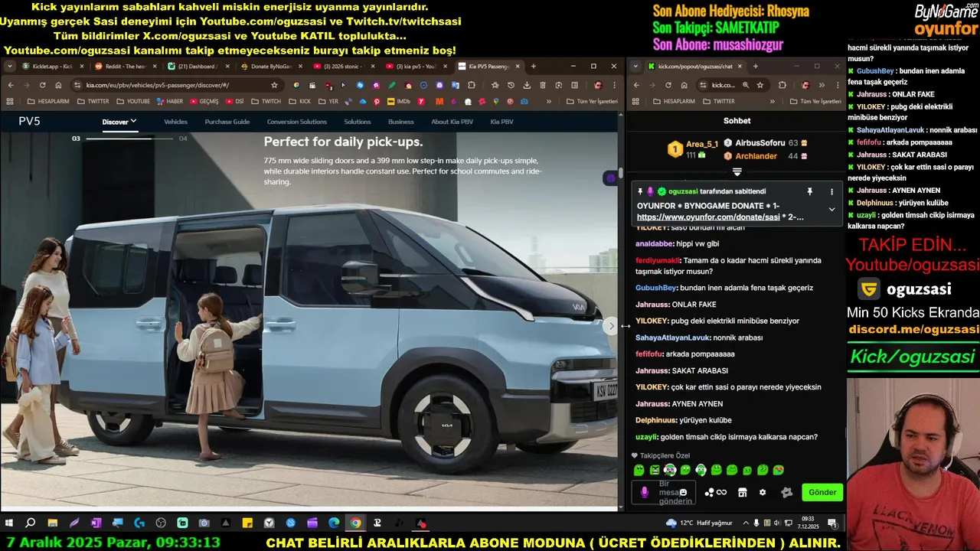The width and height of the screenshot is (980, 551).
Task: Open apps grid icon in Kia bookmarks bar
Action: 10,101
